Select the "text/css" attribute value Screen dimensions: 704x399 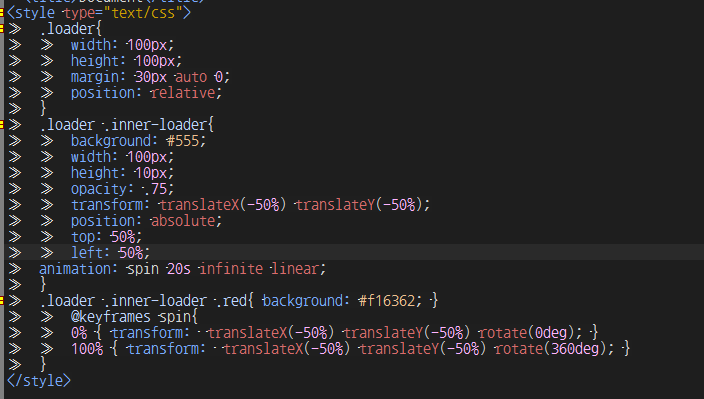[143, 13]
